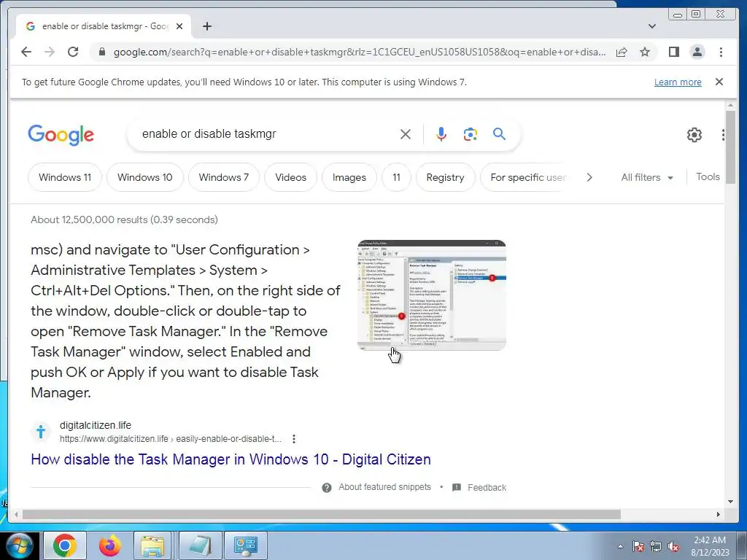Expand the tab search chevron
Screen dimensions: 747x560
(652, 26)
